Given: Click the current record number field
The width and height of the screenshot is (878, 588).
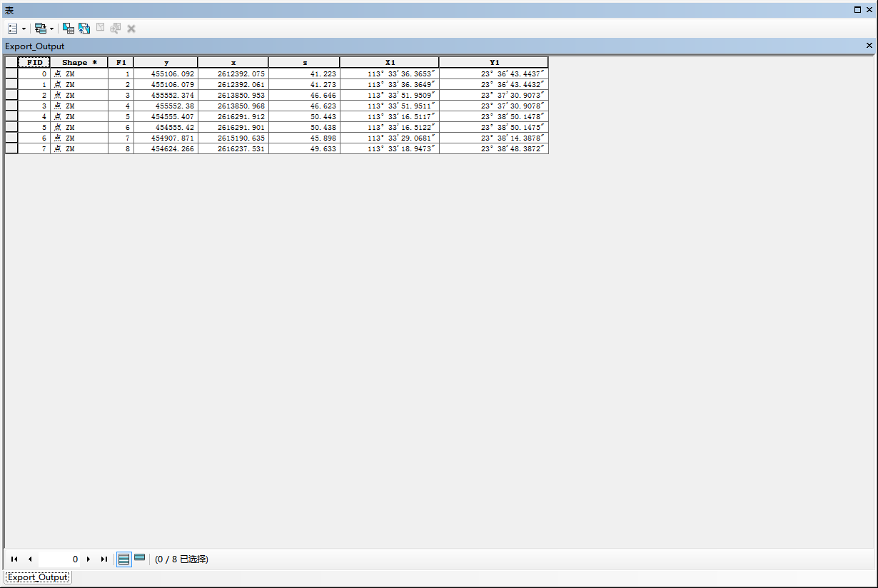Looking at the screenshot, I should click(59, 559).
